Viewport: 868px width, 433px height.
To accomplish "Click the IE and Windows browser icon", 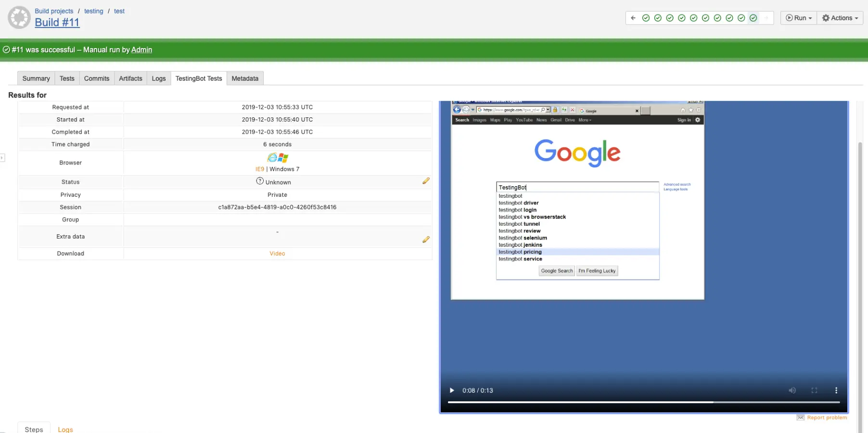I will point(278,158).
